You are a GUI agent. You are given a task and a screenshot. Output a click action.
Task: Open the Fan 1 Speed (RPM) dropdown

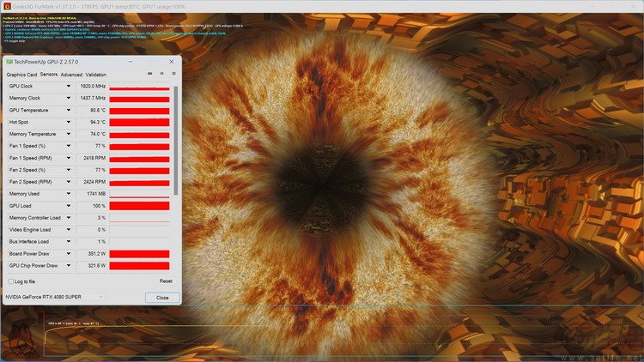69,158
